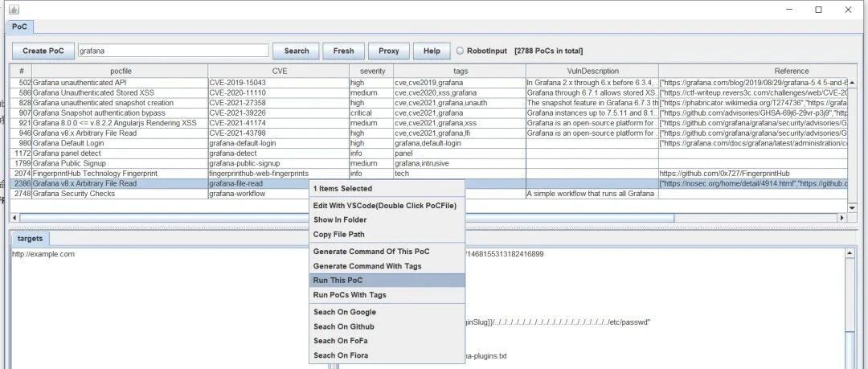Select Show In Folder
Viewport: 868px width, 369px height.
click(387, 220)
